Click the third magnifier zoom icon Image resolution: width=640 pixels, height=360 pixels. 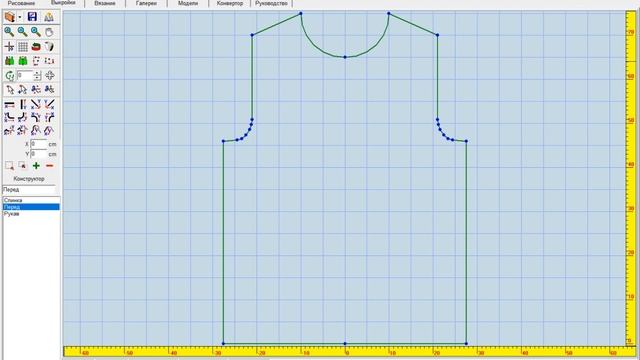(36, 32)
